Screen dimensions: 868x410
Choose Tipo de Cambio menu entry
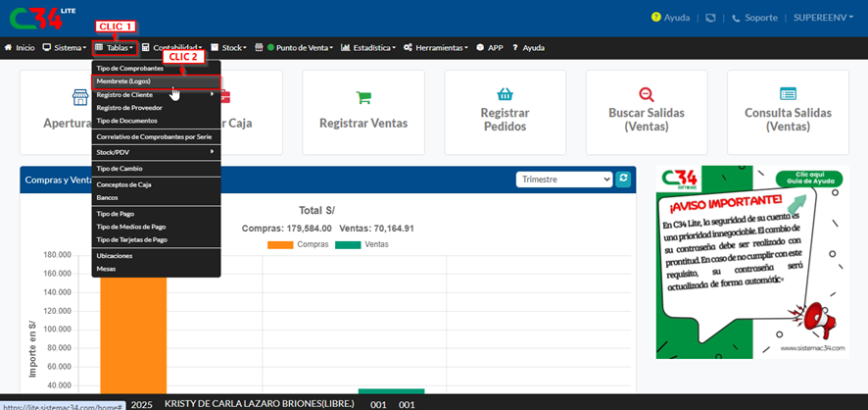121,168
